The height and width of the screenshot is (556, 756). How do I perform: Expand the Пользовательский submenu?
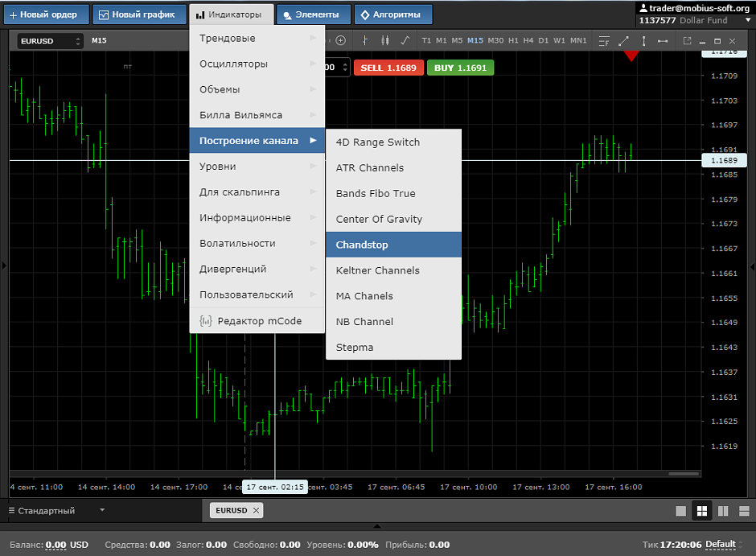click(x=257, y=294)
